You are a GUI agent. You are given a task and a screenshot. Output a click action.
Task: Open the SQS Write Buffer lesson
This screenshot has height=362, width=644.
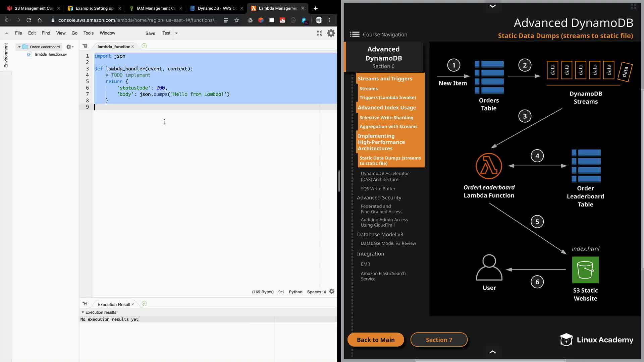click(378, 189)
